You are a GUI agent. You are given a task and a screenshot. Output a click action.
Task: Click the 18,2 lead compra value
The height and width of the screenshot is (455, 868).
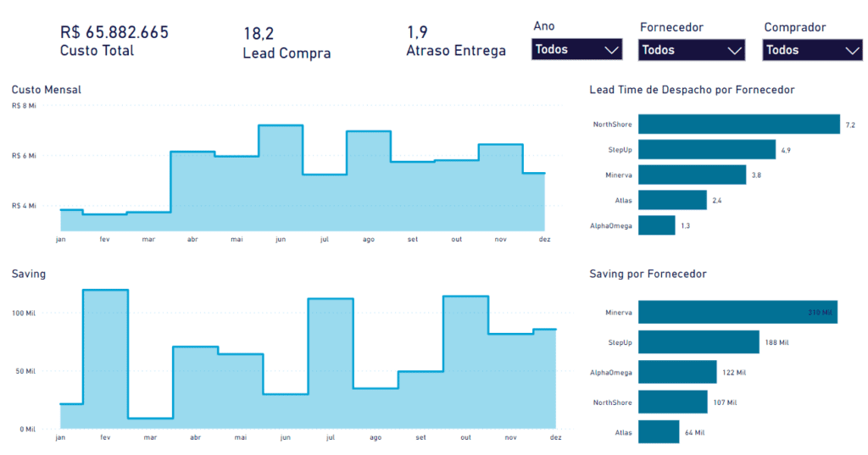259,34
